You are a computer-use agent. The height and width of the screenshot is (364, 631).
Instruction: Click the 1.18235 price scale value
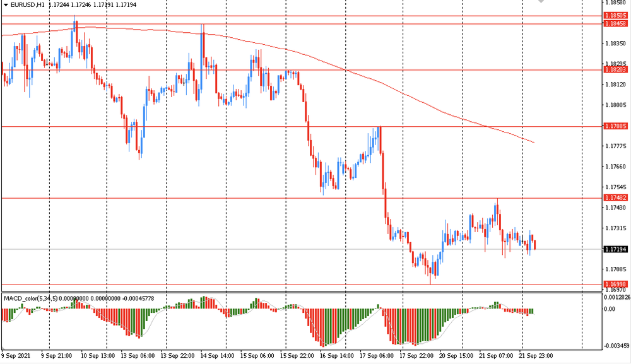[616, 64]
